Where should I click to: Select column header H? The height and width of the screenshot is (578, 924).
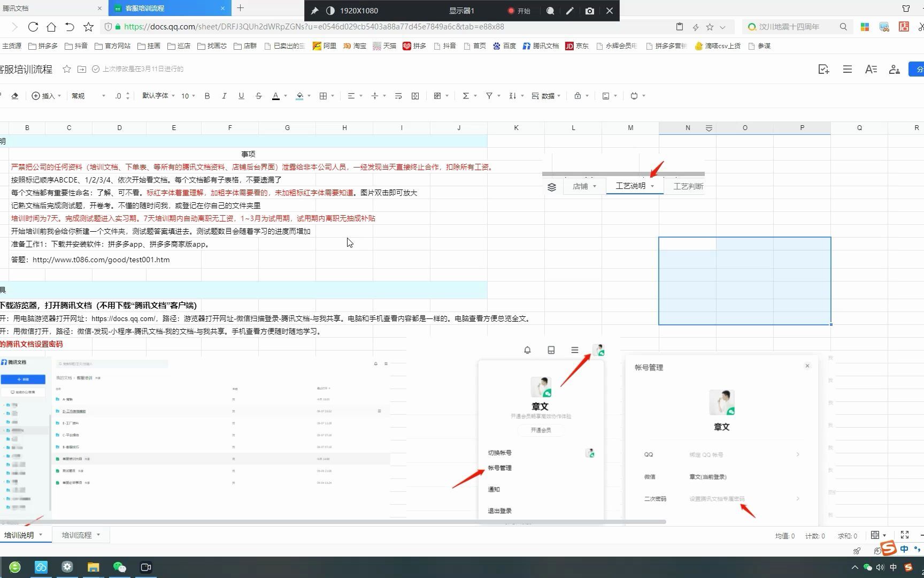(344, 128)
